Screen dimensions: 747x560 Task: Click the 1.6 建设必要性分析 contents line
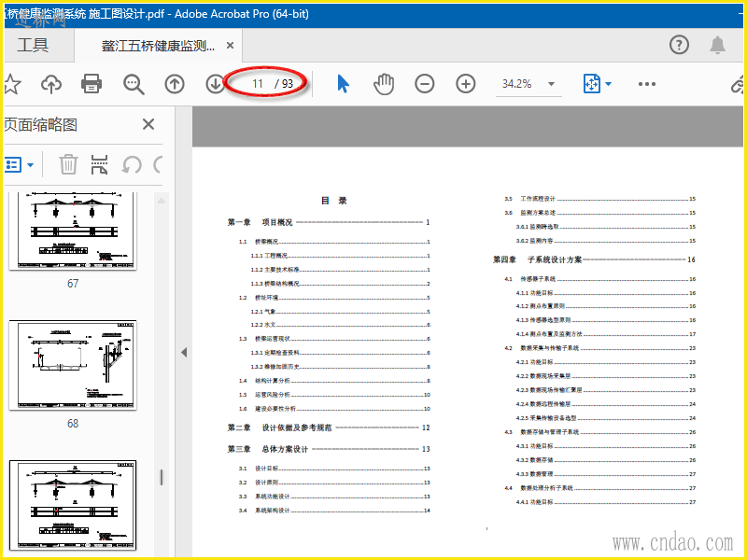tap(334, 409)
